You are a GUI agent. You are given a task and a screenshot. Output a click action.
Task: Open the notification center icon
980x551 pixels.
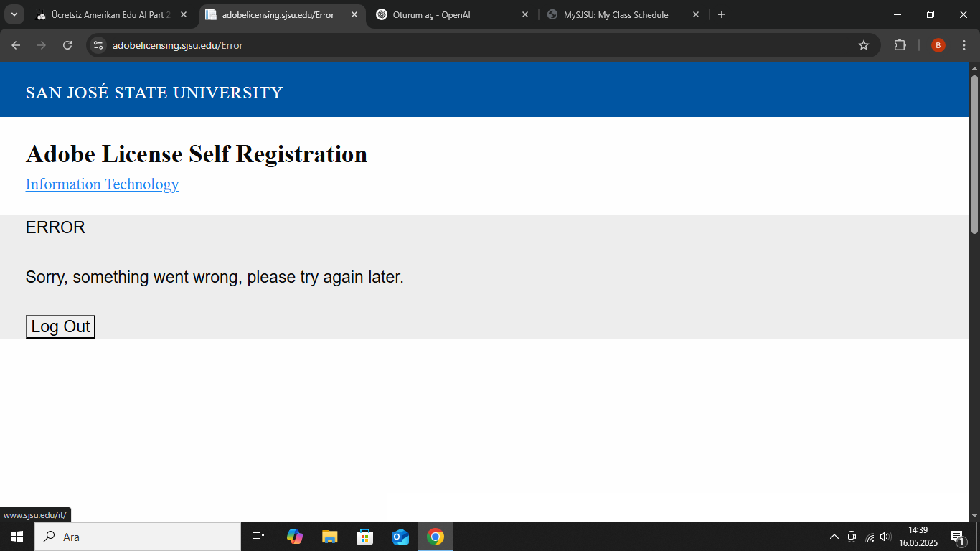pyautogui.click(x=957, y=537)
